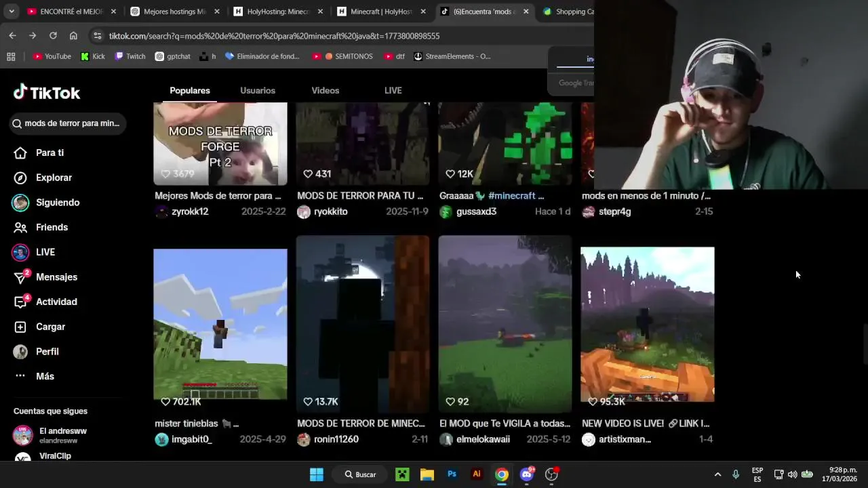Image resolution: width=868 pixels, height=488 pixels.
Task: Click the browser address bar URL
Action: click(274, 36)
